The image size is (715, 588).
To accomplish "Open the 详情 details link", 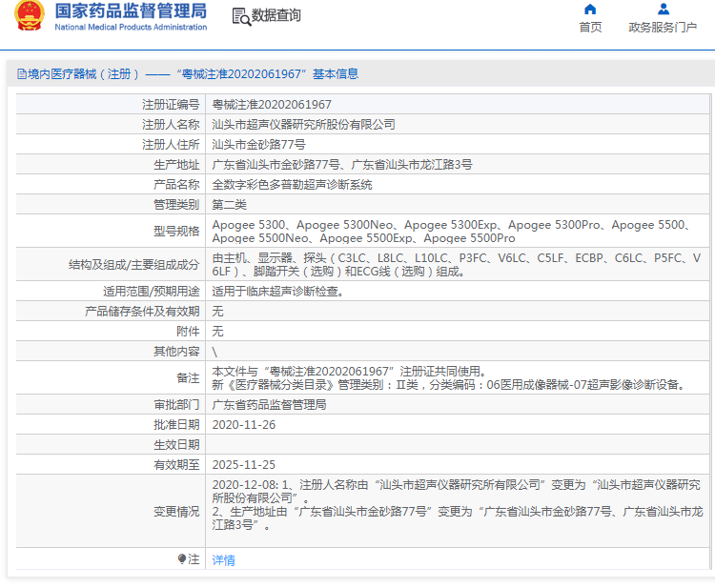I will pyautogui.click(x=223, y=559).
